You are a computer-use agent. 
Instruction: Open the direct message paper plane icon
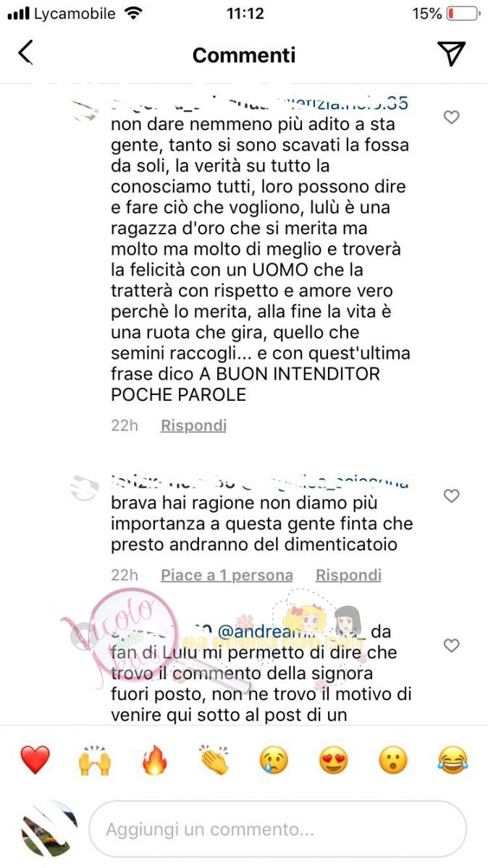451,54
